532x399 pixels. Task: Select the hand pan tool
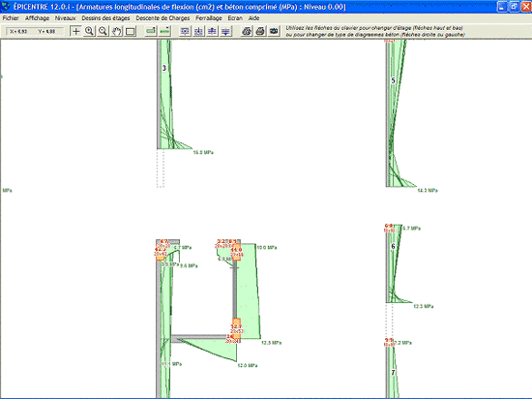pos(116,31)
